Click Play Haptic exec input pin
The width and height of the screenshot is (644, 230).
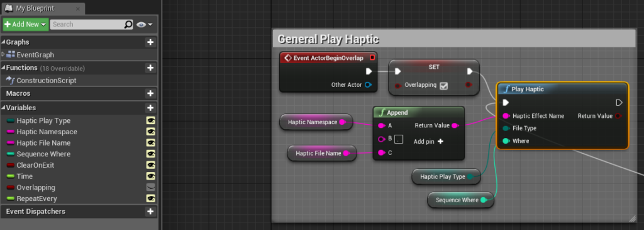[506, 103]
